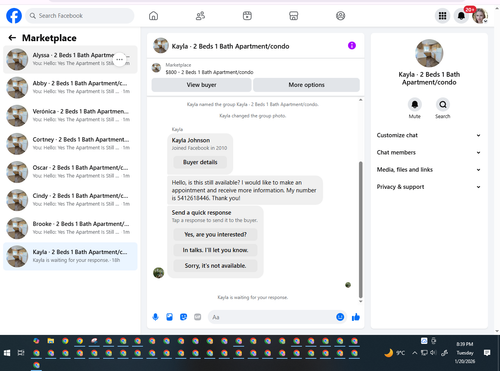Attach a photo file icon
The width and height of the screenshot is (500, 371).
[x=169, y=317]
